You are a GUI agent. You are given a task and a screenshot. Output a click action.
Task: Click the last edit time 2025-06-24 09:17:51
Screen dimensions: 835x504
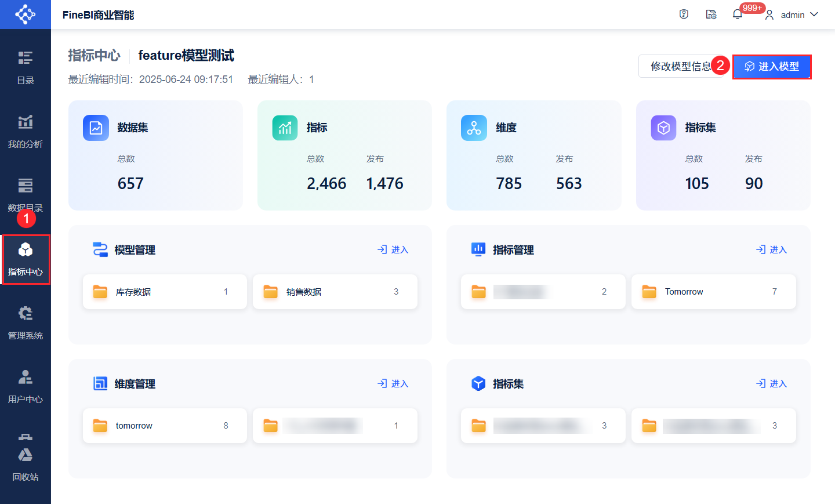(x=186, y=79)
